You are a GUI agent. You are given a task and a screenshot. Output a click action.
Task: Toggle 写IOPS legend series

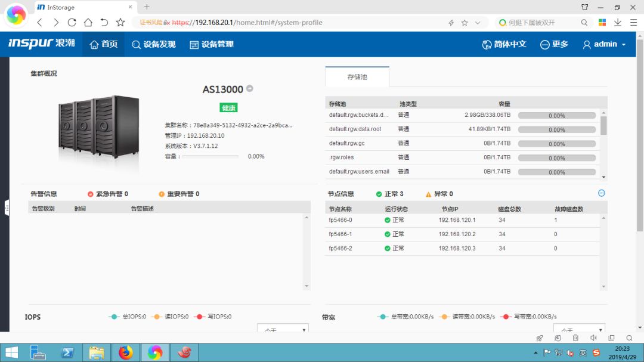tap(213, 317)
